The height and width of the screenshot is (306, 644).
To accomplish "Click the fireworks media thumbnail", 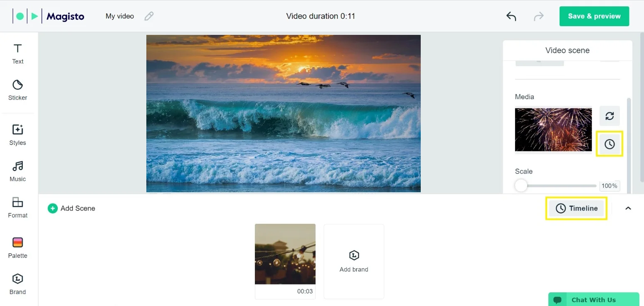I will [x=553, y=130].
